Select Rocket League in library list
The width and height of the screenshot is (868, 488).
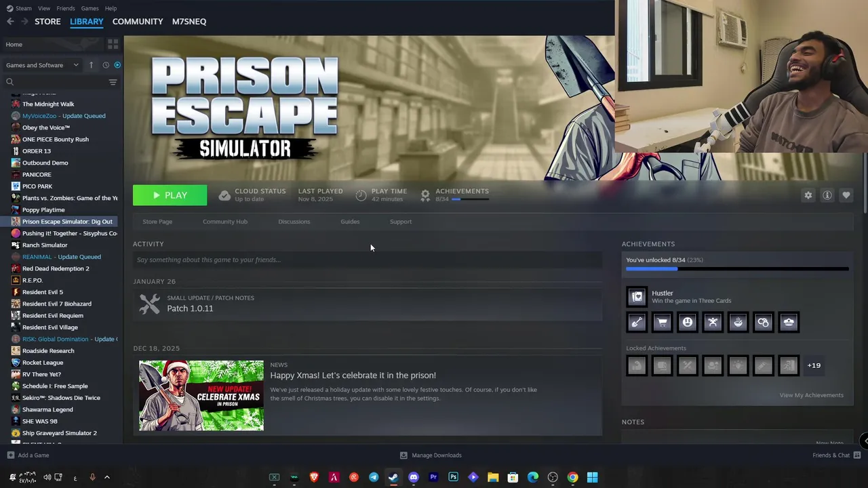(x=43, y=363)
